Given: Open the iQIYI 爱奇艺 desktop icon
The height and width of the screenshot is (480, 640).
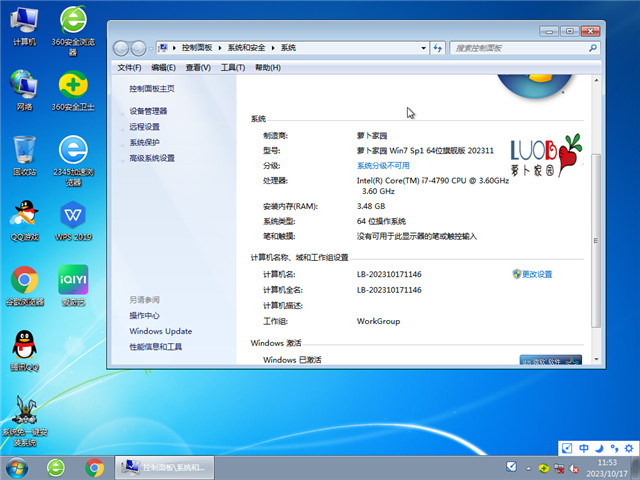Looking at the screenshot, I should (x=73, y=286).
